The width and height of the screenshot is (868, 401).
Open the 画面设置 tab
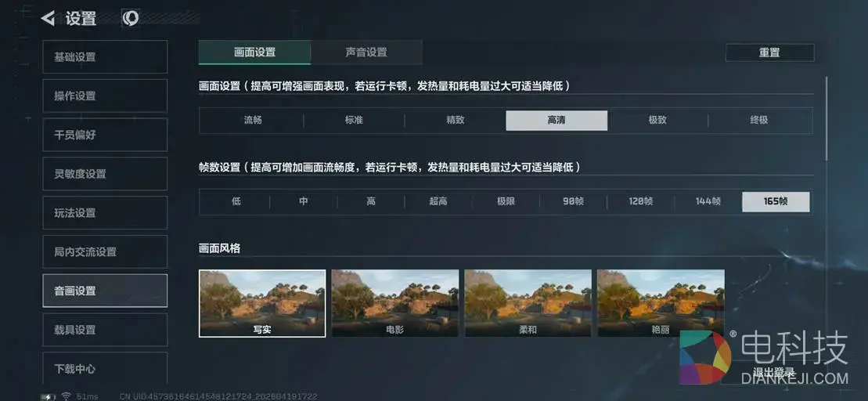254,52
